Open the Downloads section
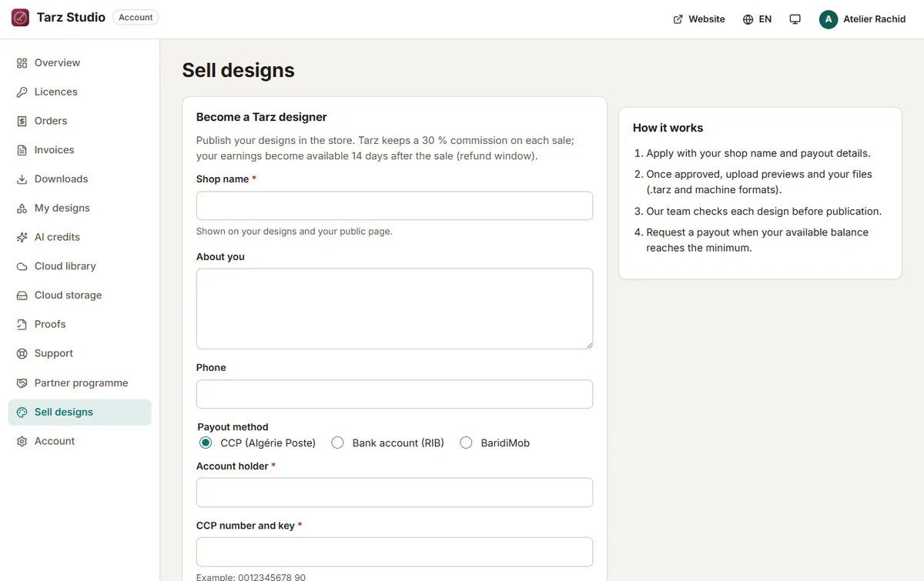 [x=80, y=179]
